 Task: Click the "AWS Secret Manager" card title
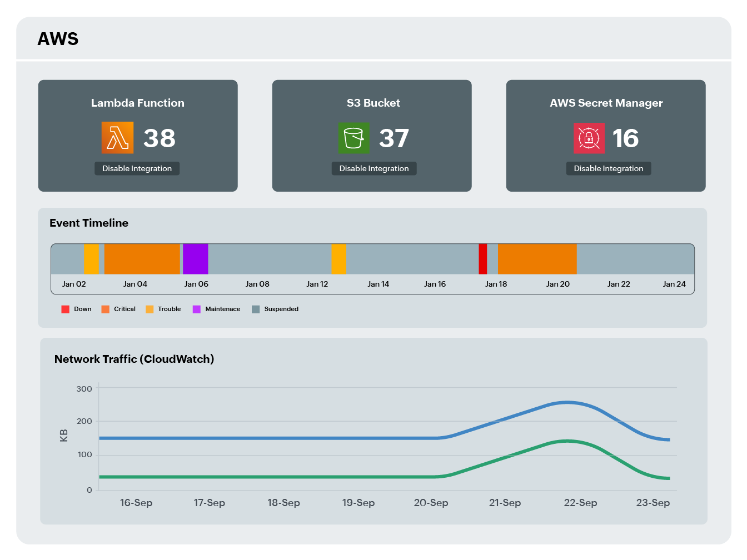point(606,103)
